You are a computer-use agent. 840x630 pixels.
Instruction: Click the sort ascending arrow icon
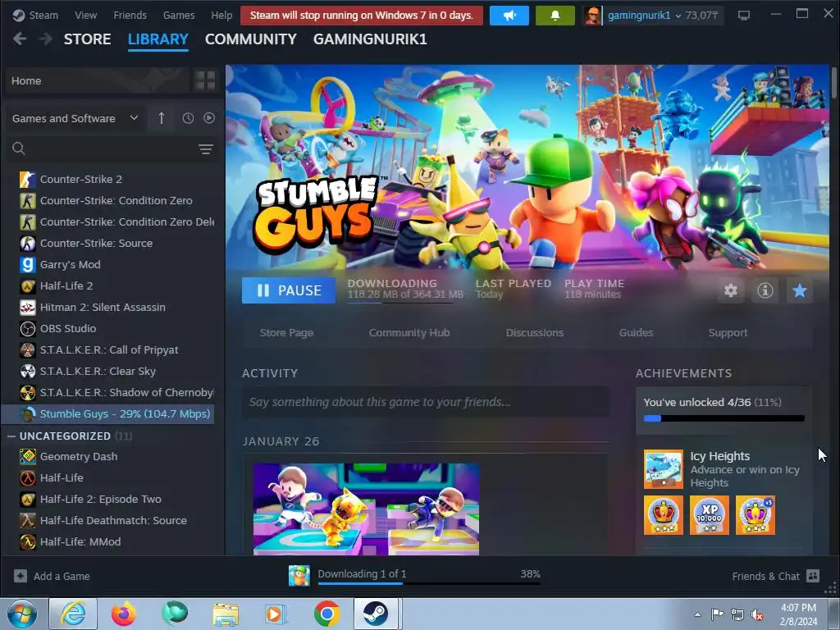click(x=162, y=118)
